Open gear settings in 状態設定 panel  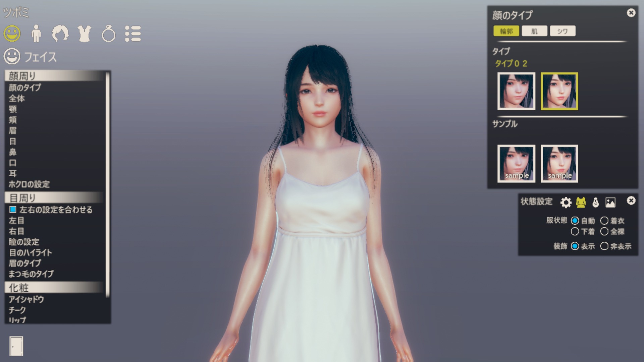566,202
